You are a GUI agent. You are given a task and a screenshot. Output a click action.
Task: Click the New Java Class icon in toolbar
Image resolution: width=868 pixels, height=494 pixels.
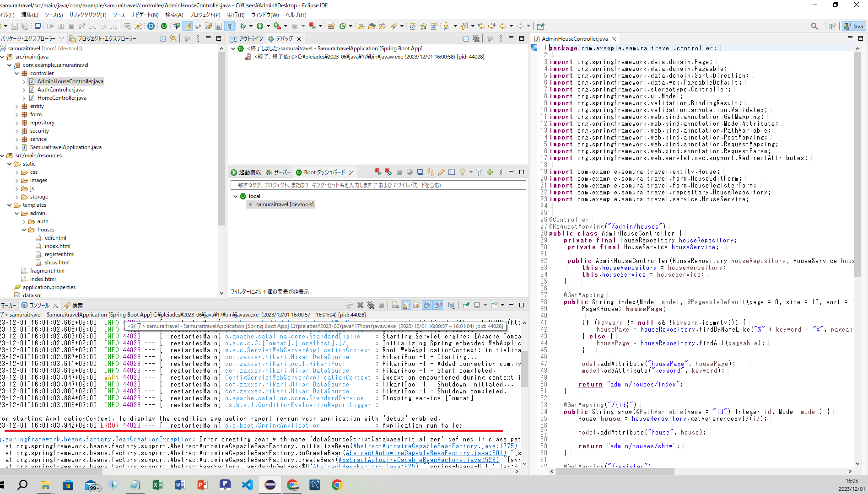coord(342,26)
